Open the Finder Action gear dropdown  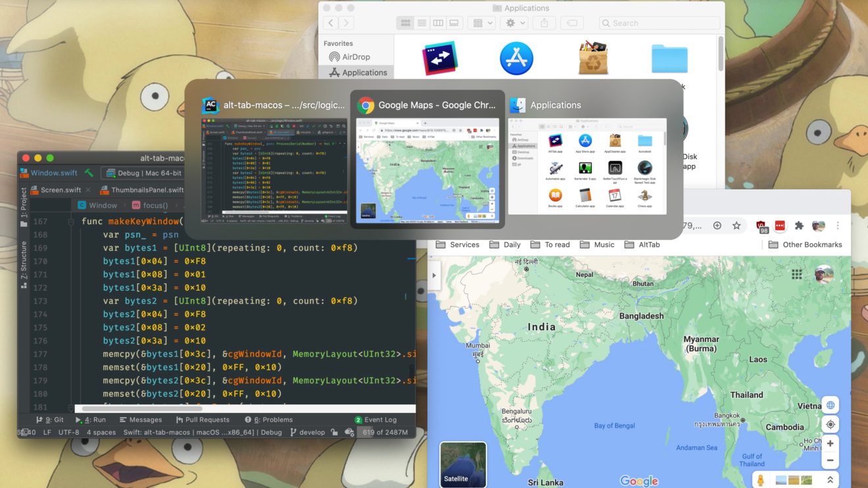pyautogui.click(x=514, y=23)
